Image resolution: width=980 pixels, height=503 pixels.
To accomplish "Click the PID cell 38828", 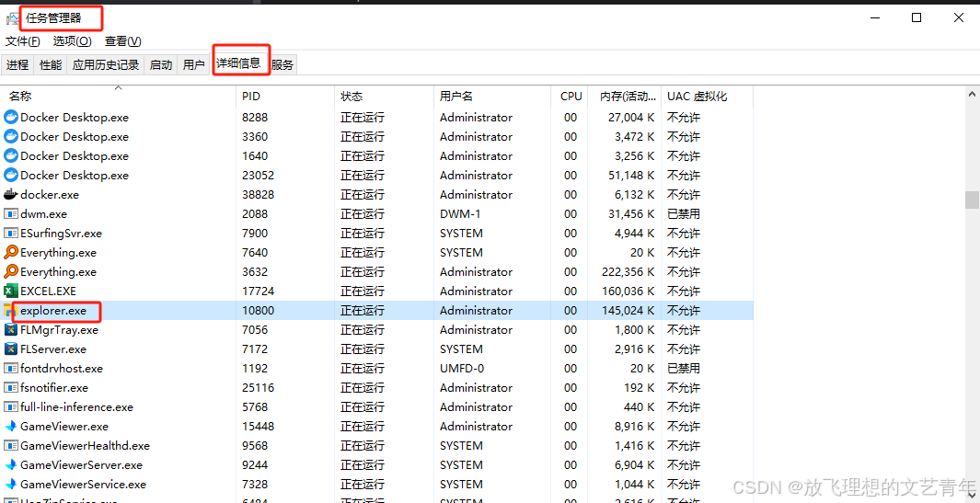I will (259, 194).
